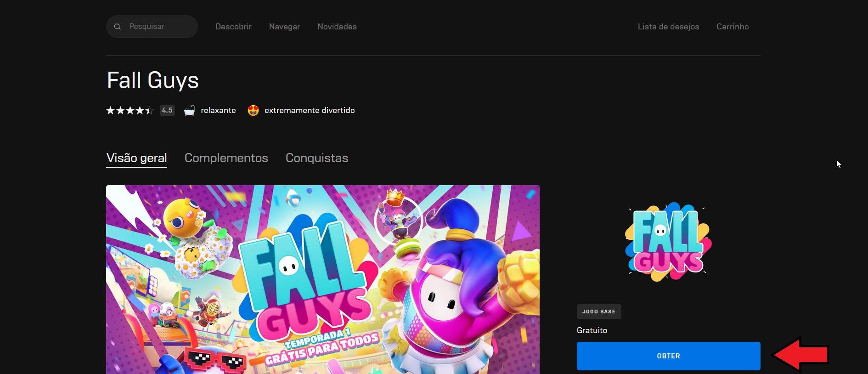Click the blue OBTER button

point(668,356)
